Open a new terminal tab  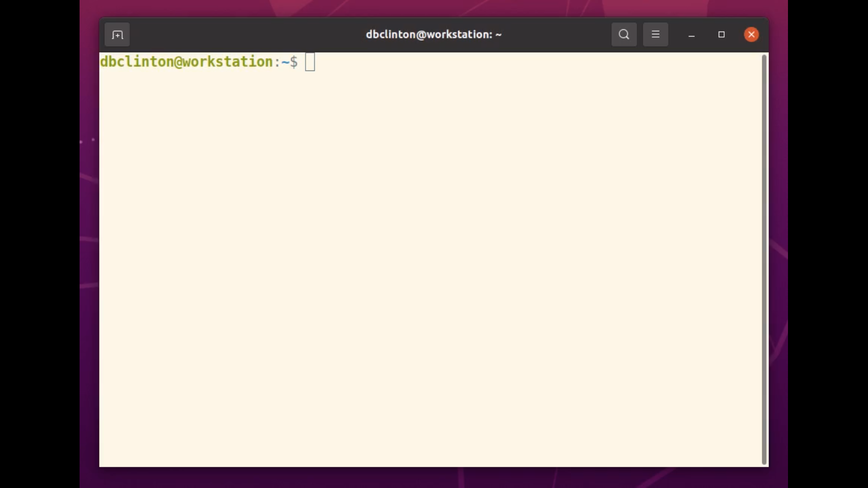[117, 35]
